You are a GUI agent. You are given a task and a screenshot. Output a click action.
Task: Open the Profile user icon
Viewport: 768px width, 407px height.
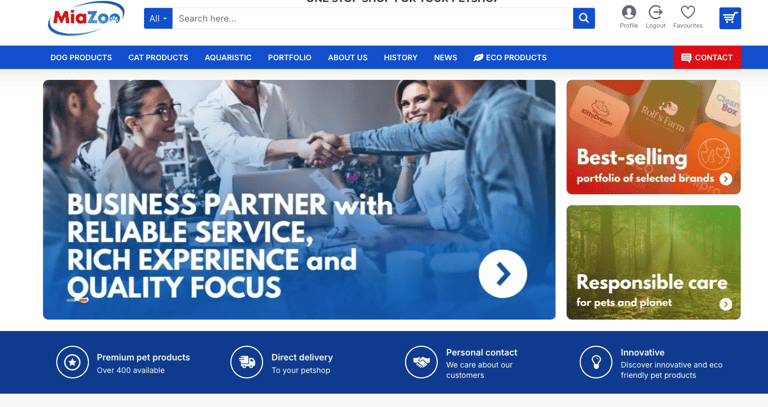click(x=629, y=12)
